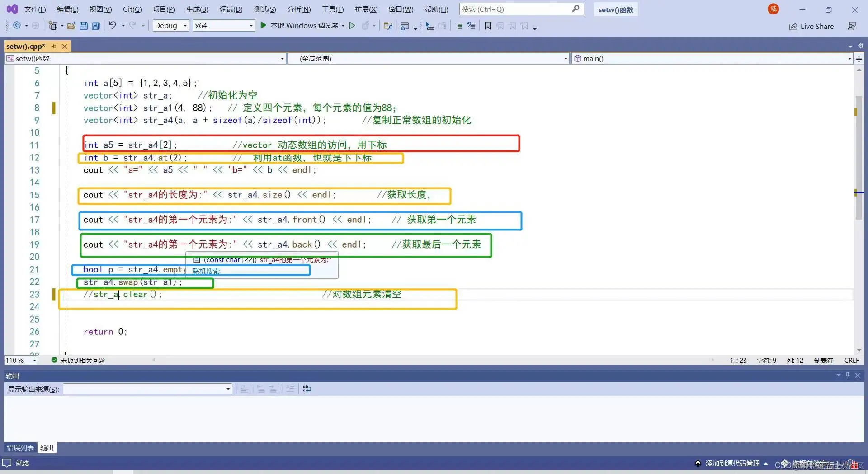The width and height of the screenshot is (868, 474).
Task: Open the document tab list dropdown arrow
Action: [x=850, y=46]
